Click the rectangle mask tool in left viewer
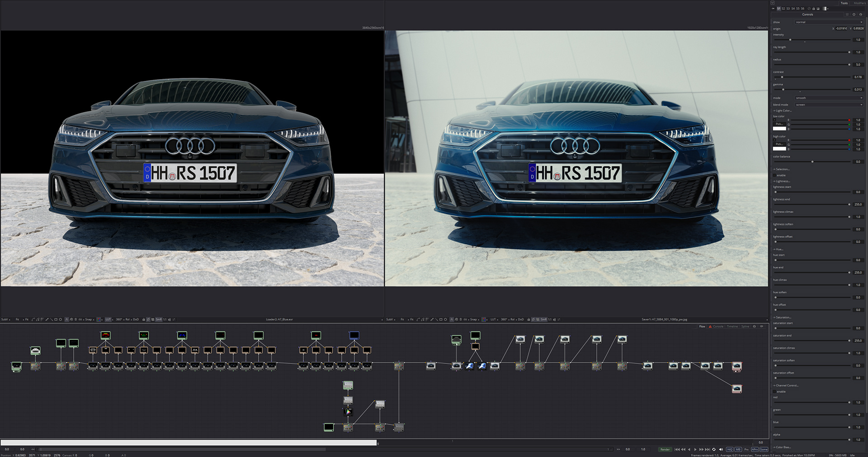Screen dimensions: 868x457 [x=56, y=320]
